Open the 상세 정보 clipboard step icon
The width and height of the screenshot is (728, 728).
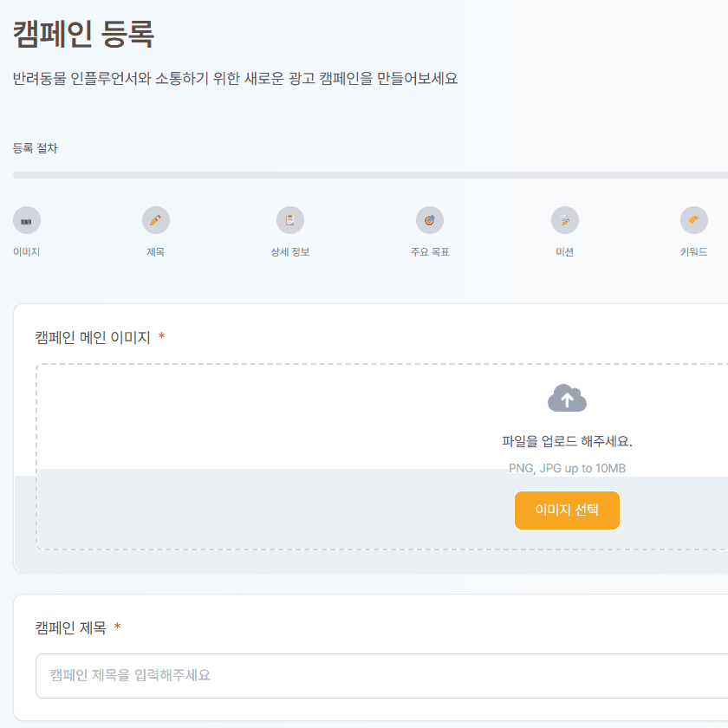point(290,220)
